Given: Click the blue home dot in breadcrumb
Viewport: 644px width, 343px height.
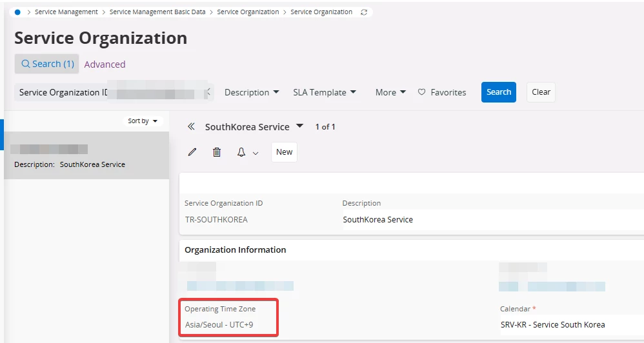Looking at the screenshot, I should coord(17,12).
